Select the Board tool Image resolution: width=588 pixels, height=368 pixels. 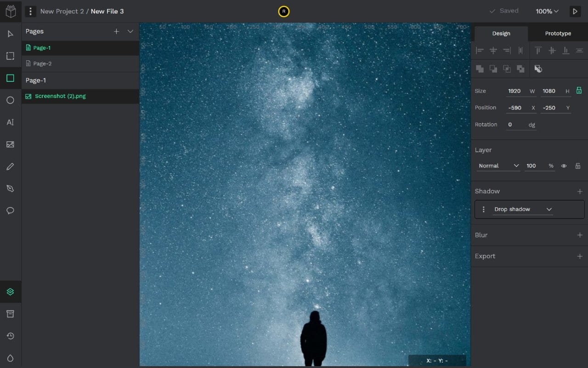pyautogui.click(x=10, y=56)
